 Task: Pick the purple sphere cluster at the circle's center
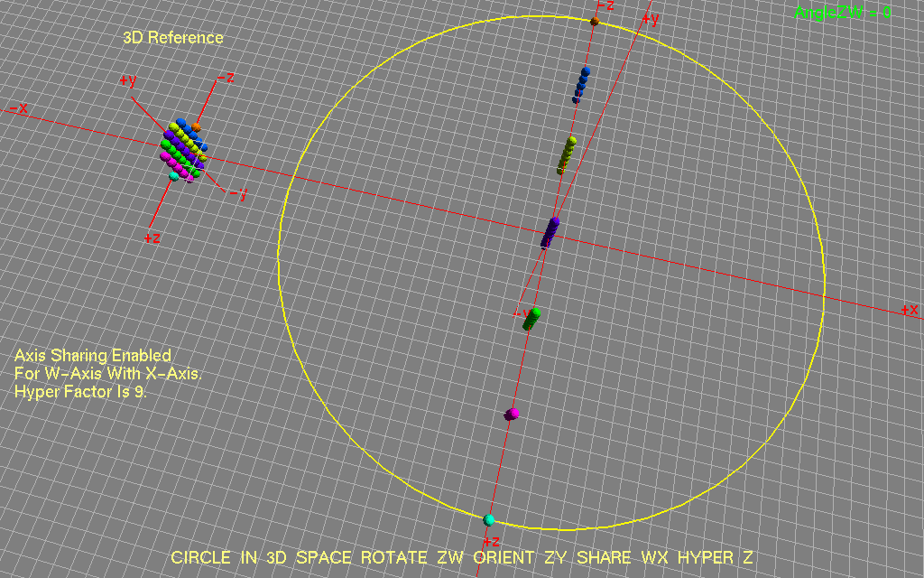[x=550, y=232]
